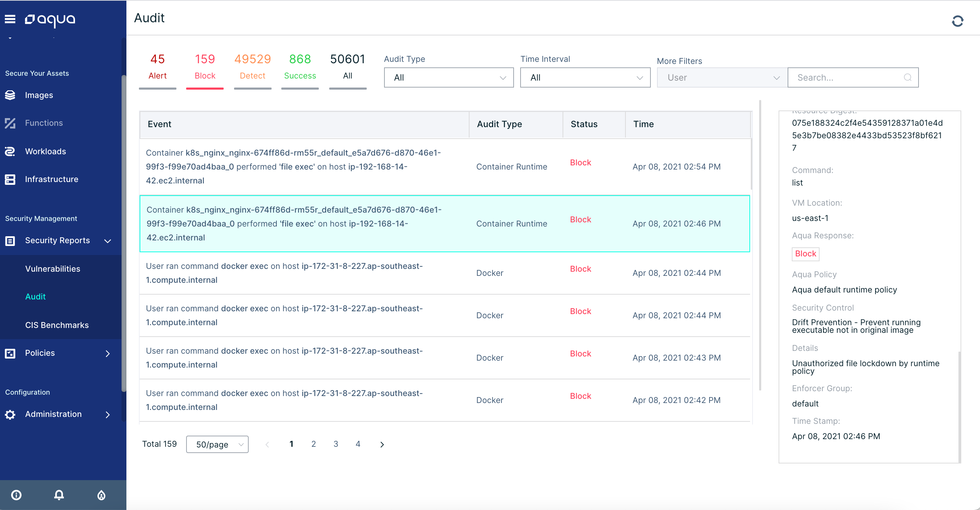Viewport: 980px width, 510px height.
Task: Click the Time column header
Action: click(x=688, y=124)
